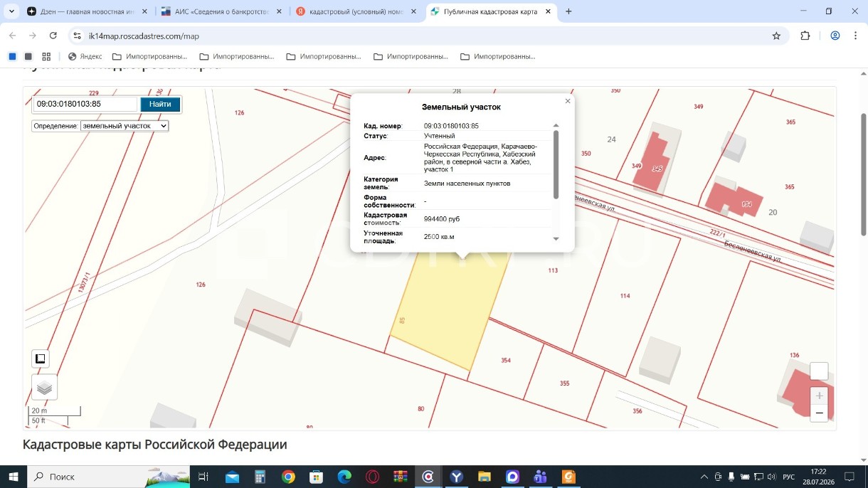The height and width of the screenshot is (488, 868).
Task: View site information icon in address bar
Action: (x=77, y=36)
